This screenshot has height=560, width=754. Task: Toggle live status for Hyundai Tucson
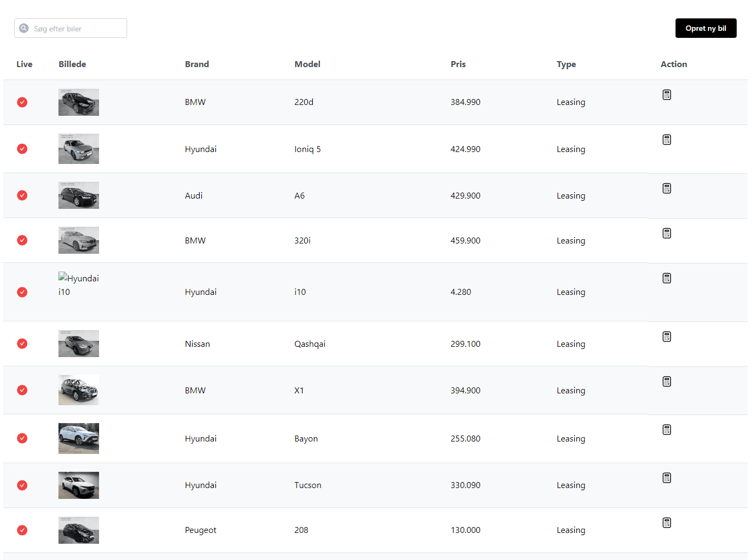point(22,485)
